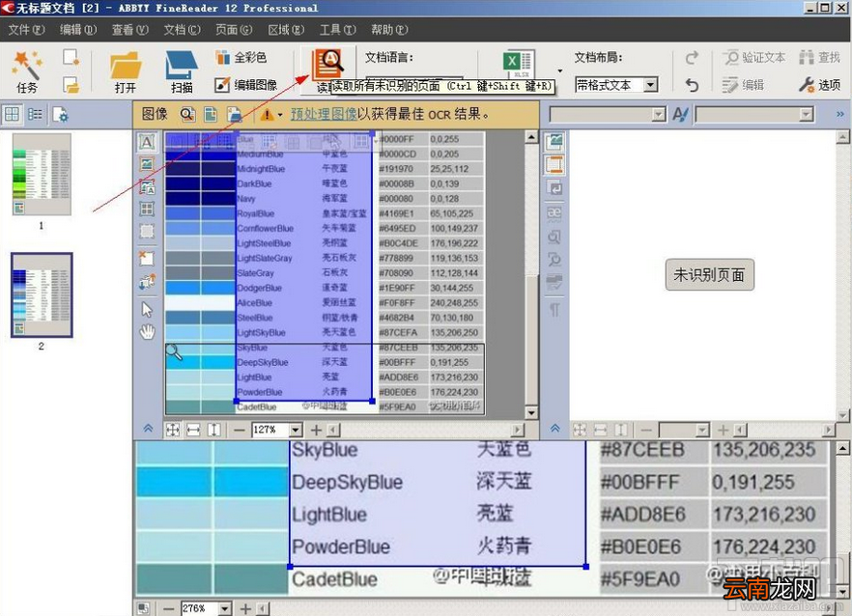Viewport: 852px width, 616px height.
Task: Select the draw text area tool
Action: point(147,142)
